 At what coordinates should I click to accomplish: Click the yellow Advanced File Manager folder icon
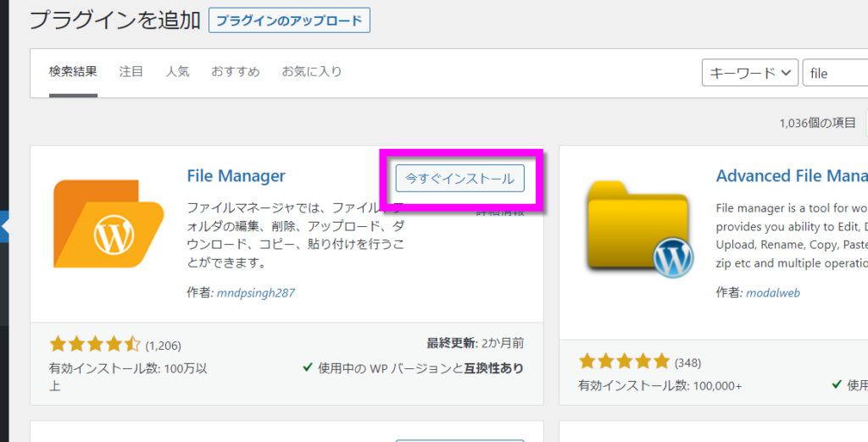tap(639, 228)
